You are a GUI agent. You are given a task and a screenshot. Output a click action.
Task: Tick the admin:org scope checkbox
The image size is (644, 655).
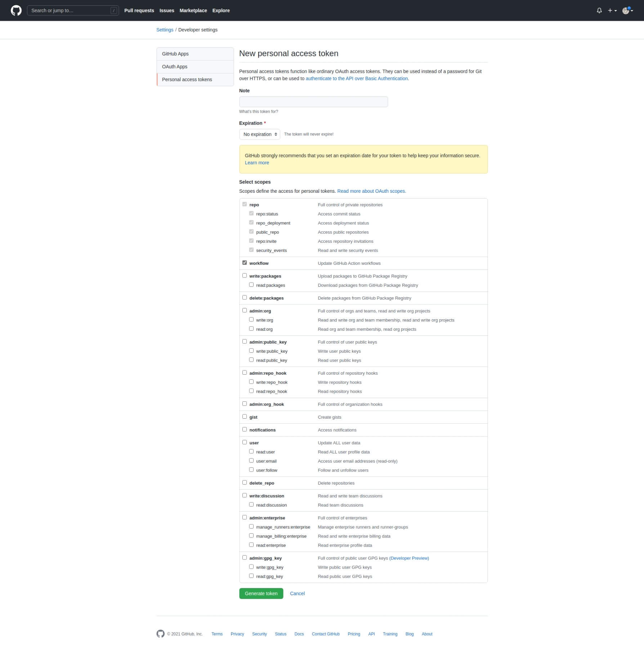click(245, 310)
